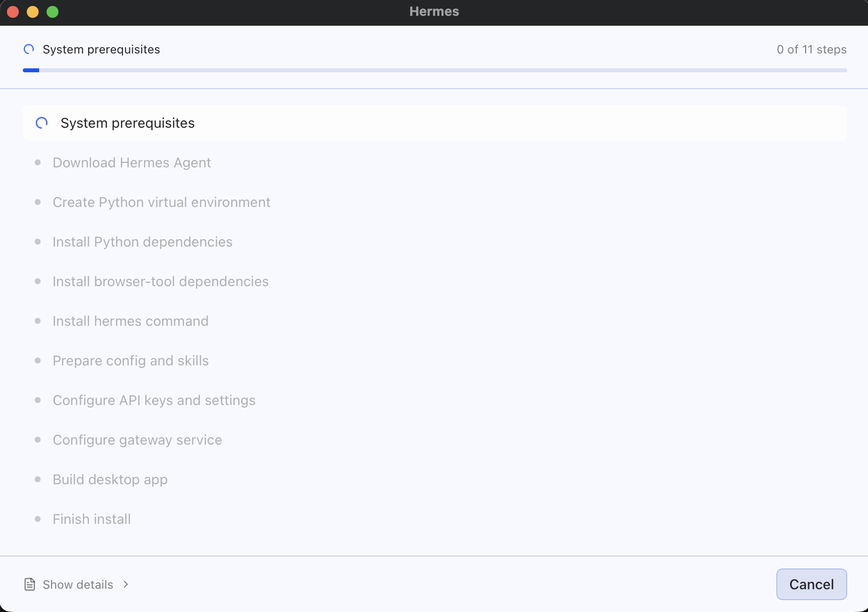Click the Install hermes command step

click(130, 321)
